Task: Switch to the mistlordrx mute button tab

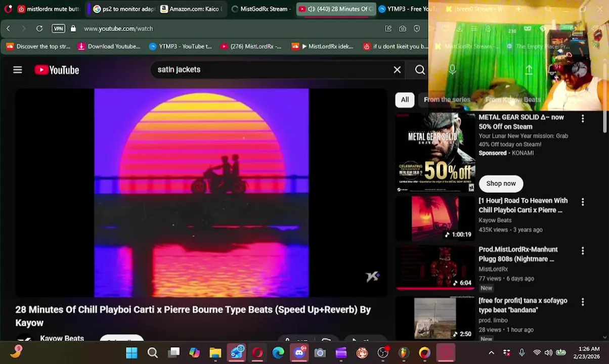Action: [x=50, y=9]
